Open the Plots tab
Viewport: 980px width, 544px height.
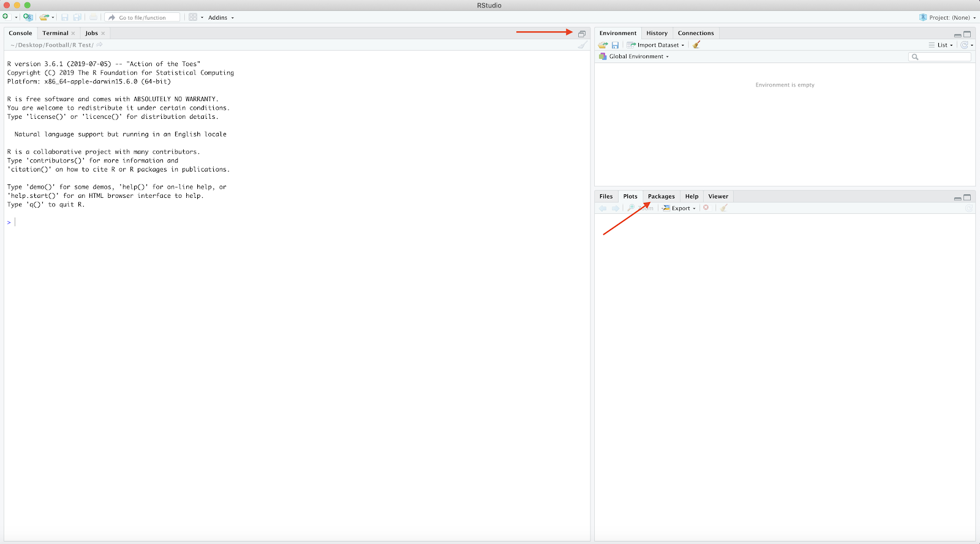[x=630, y=197]
